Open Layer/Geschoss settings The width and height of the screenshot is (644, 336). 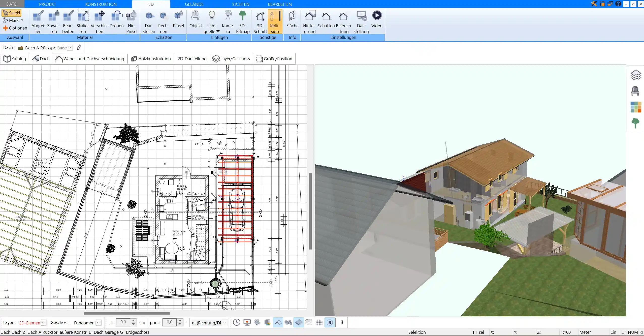point(231,59)
